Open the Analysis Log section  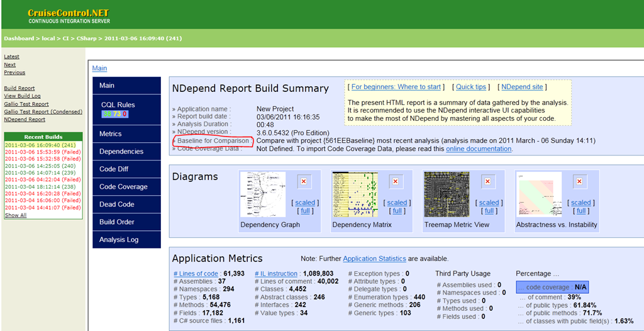(x=126, y=240)
